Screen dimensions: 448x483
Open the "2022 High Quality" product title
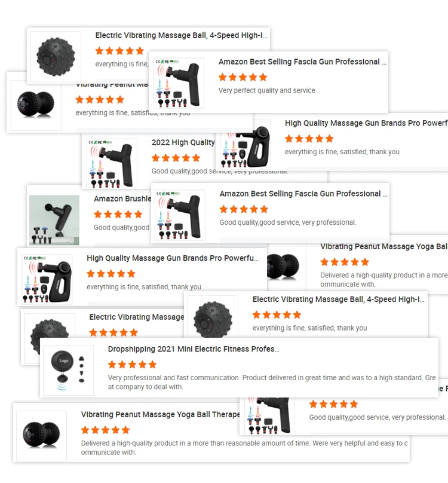[x=183, y=143]
